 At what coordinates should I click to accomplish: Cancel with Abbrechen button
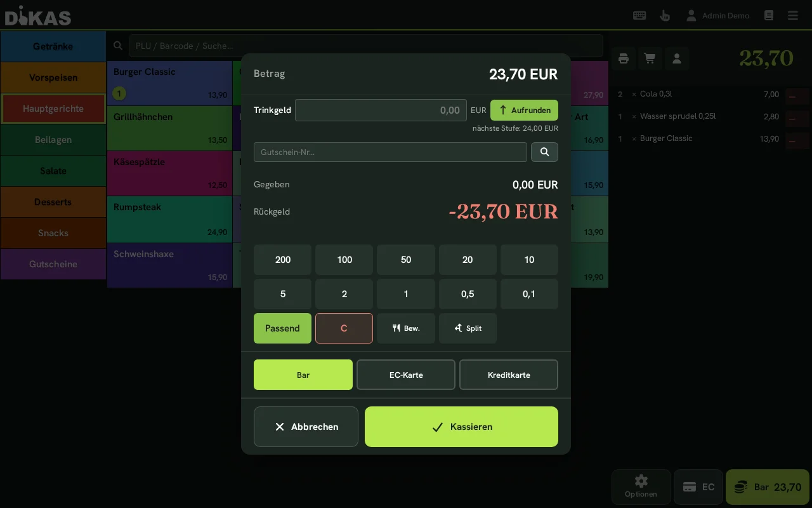[x=306, y=427]
